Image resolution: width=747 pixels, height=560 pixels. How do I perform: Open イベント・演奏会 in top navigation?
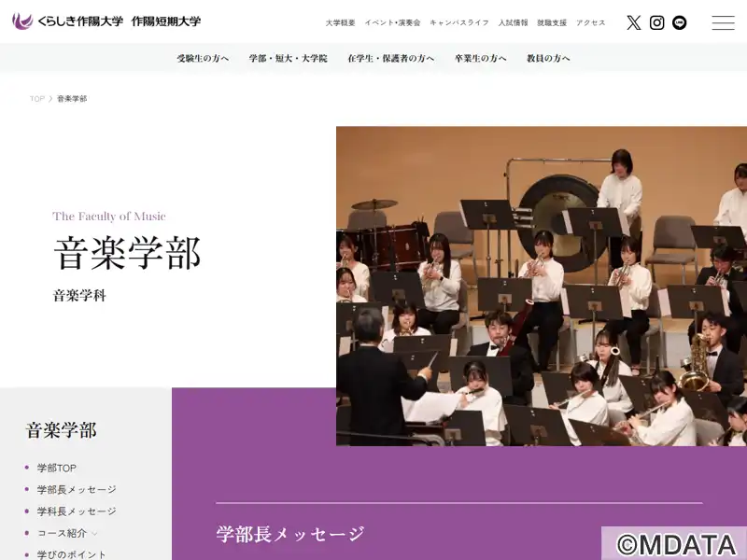pyautogui.click(x=392, y=22)
